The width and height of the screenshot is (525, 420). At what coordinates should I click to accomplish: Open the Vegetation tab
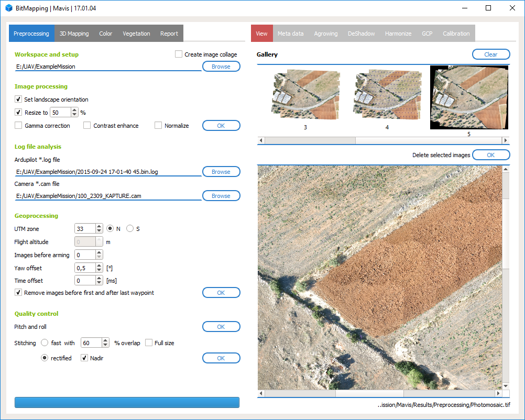(x=136, y=34)
